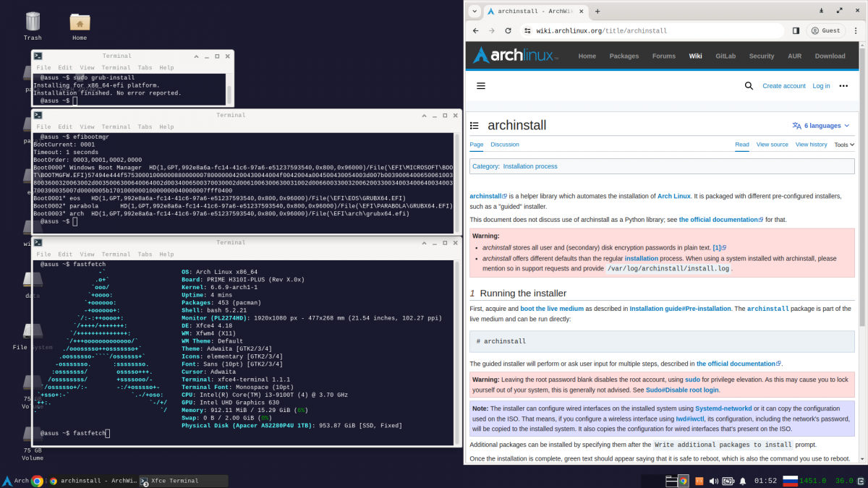Click the wiki search magnifier icon
This screenshot has height=488, width=868.
(x=749, y=85)
